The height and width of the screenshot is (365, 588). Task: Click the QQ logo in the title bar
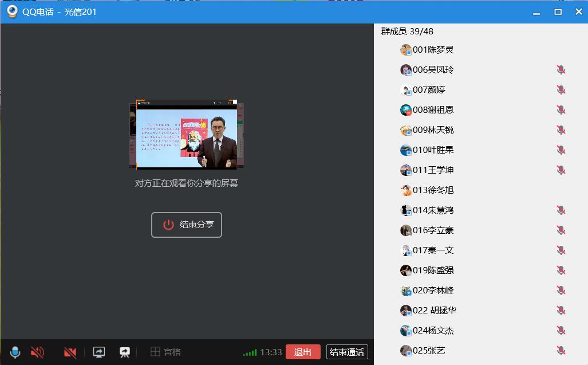click(x=11, y=11)
